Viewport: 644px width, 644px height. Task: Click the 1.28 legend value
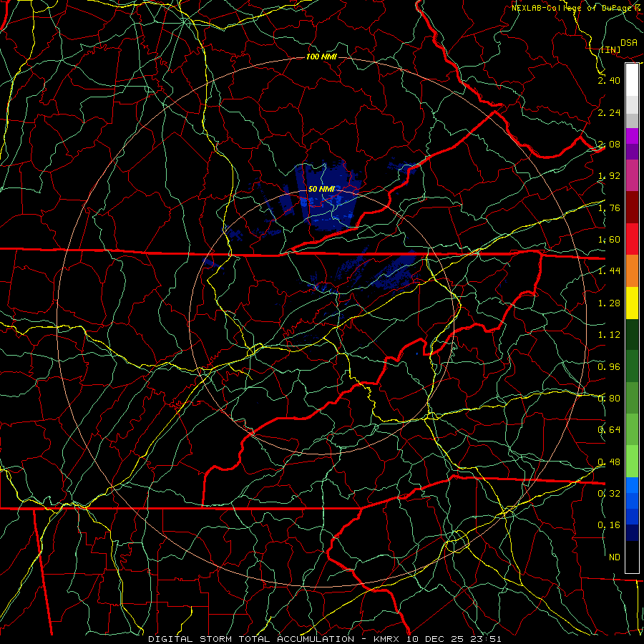[x=609, y=303]
